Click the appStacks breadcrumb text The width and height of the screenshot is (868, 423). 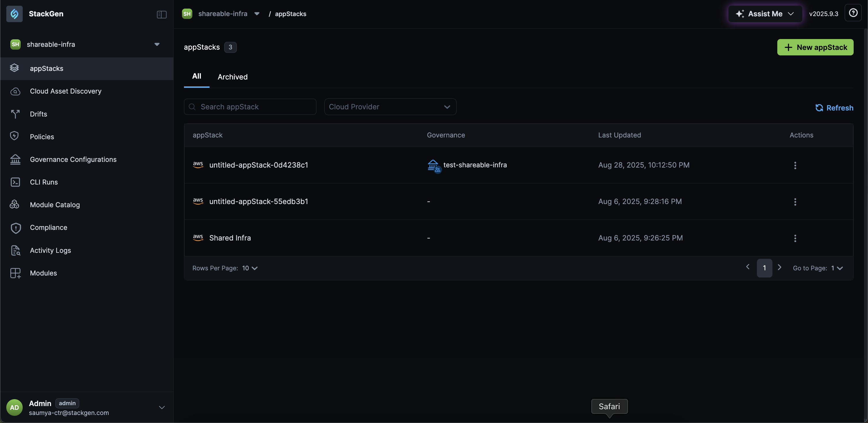(x=290, y=14)
